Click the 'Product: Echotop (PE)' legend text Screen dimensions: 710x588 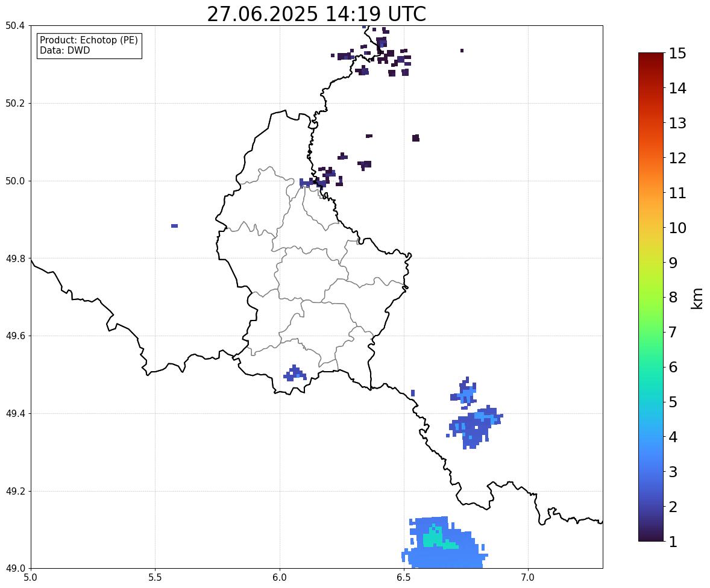pyautogui.click(x=89, y=40)
